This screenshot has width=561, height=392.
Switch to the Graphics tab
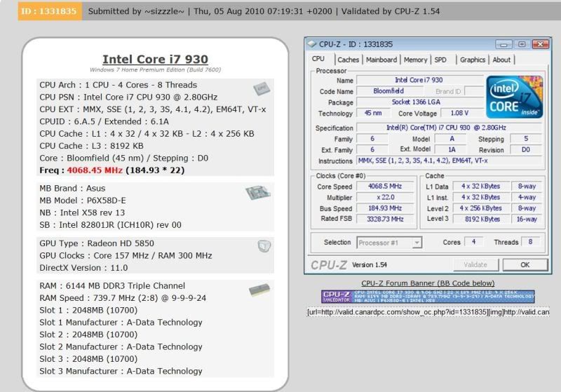[473, 60]
